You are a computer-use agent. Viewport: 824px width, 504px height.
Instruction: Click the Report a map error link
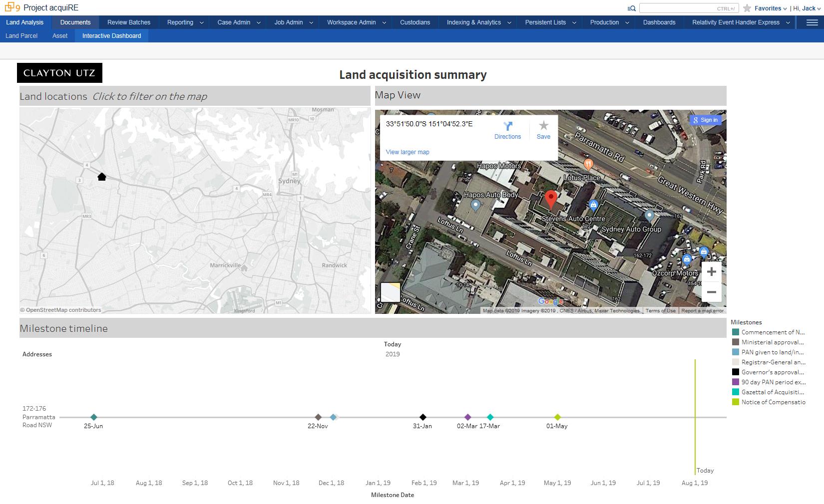(x=702, y=311)
